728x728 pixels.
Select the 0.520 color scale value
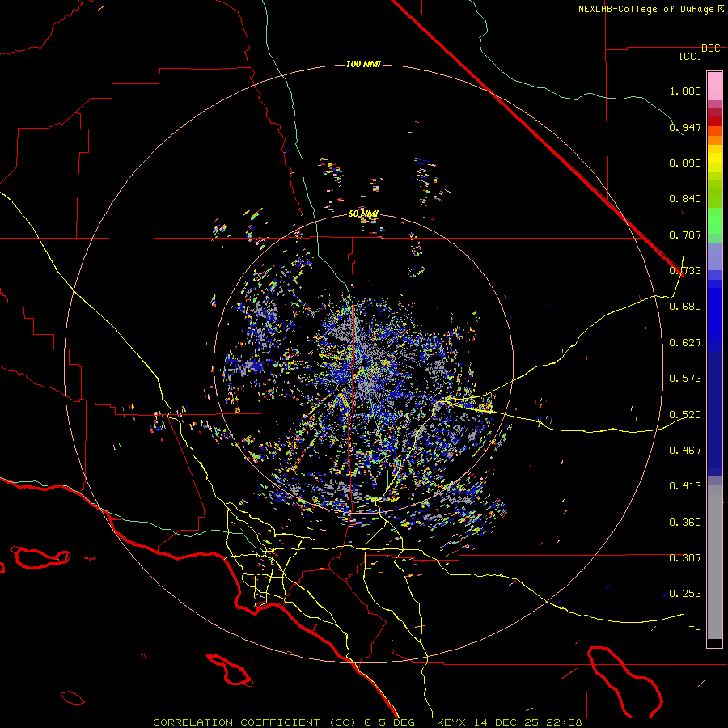(x=685, y=415)
